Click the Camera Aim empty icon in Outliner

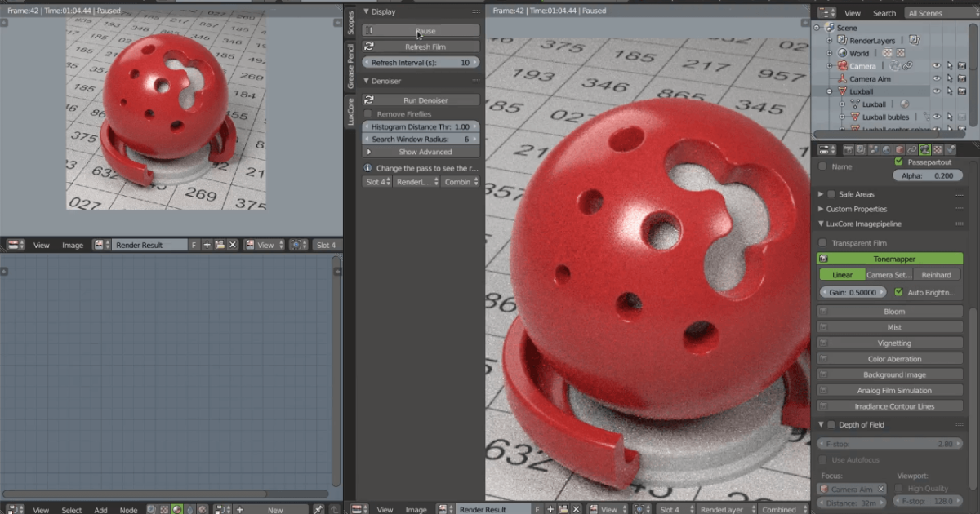point(842,79)
